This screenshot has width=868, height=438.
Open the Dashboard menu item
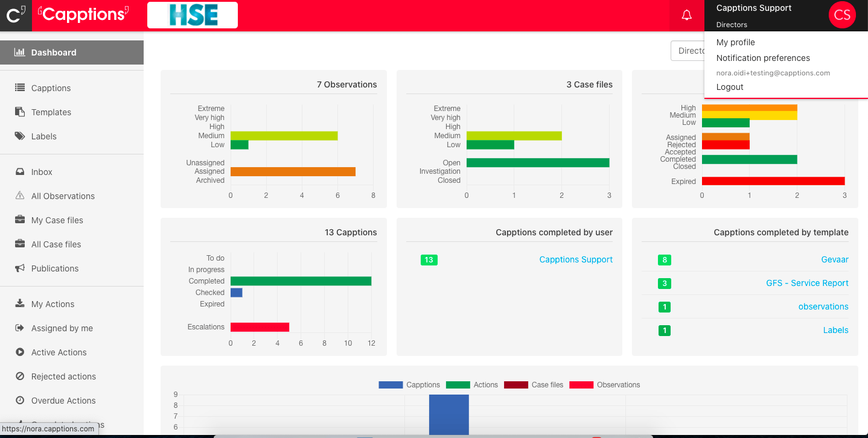click(x=72, y=52)
